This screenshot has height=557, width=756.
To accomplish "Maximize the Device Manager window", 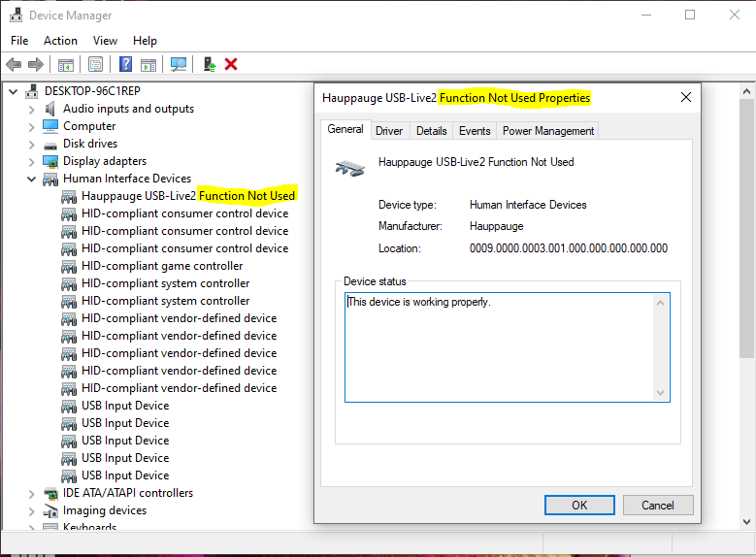I will click(x=690, y=15).
